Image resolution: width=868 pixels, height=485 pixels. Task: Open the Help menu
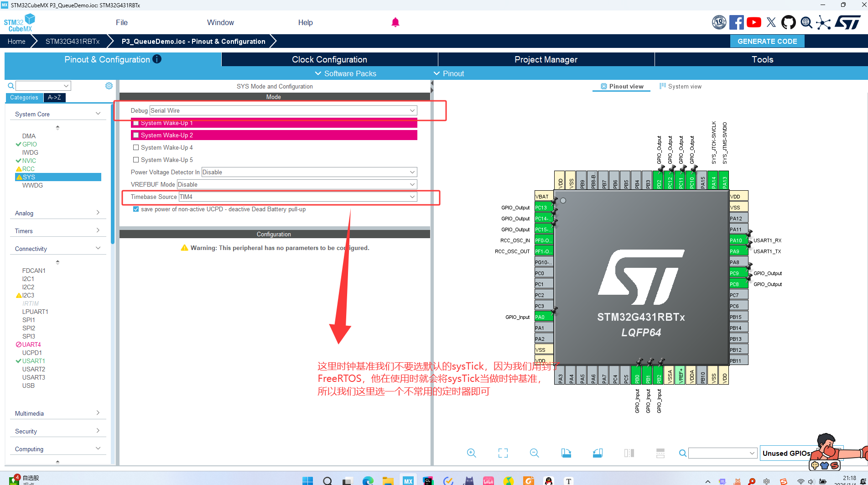(305, 22)
